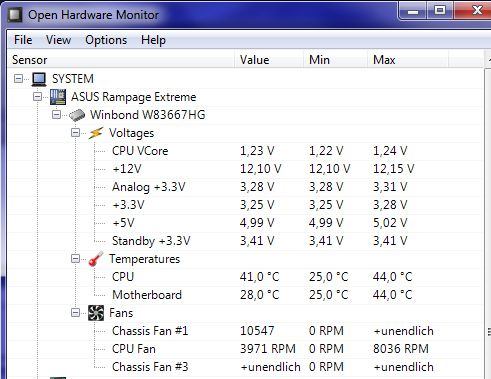Screen dimensions: 491x379
Task: Select the CPU temperature row label
Action: (123, 277)
